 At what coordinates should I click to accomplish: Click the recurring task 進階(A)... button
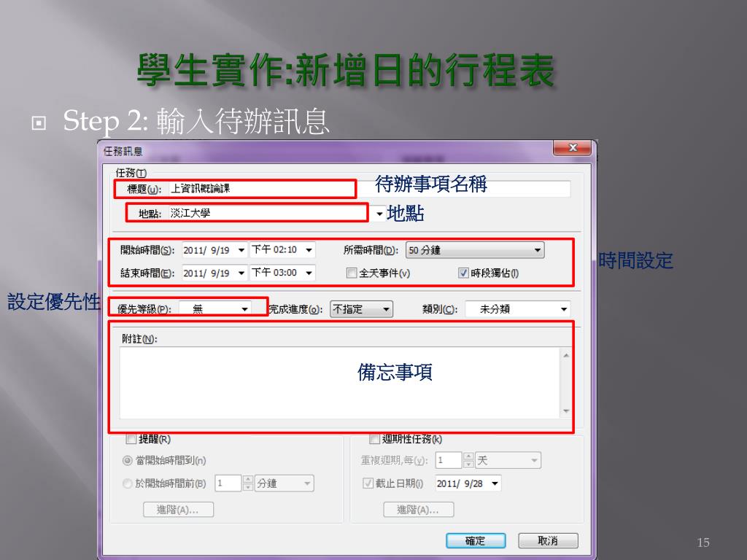tap(418, 510)
